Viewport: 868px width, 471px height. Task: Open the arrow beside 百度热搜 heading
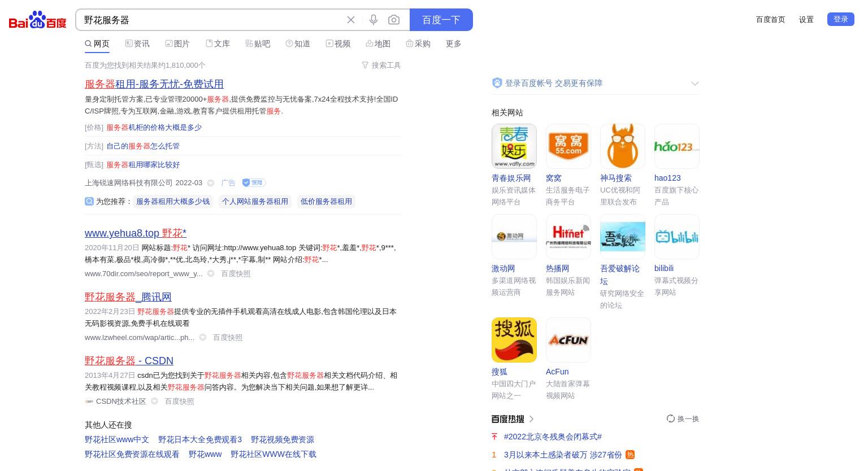(x=531, y=419)
